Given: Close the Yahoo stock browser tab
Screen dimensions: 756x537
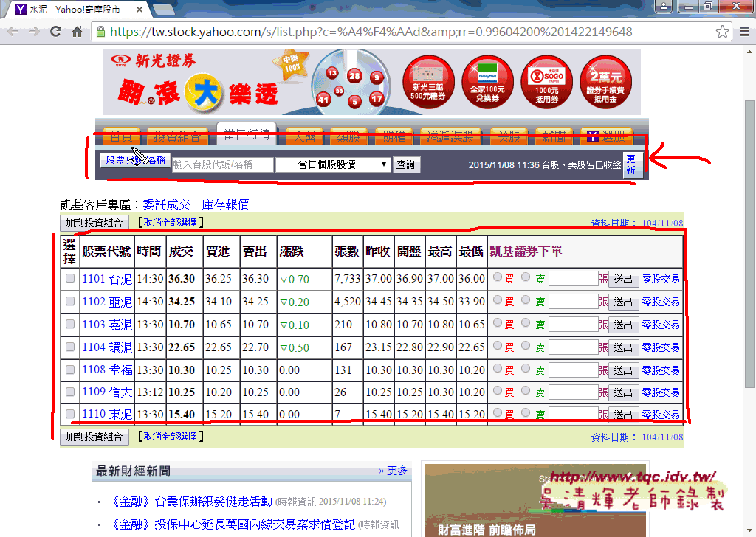Looking at the screenshot, I should click(x=140, y=9).
